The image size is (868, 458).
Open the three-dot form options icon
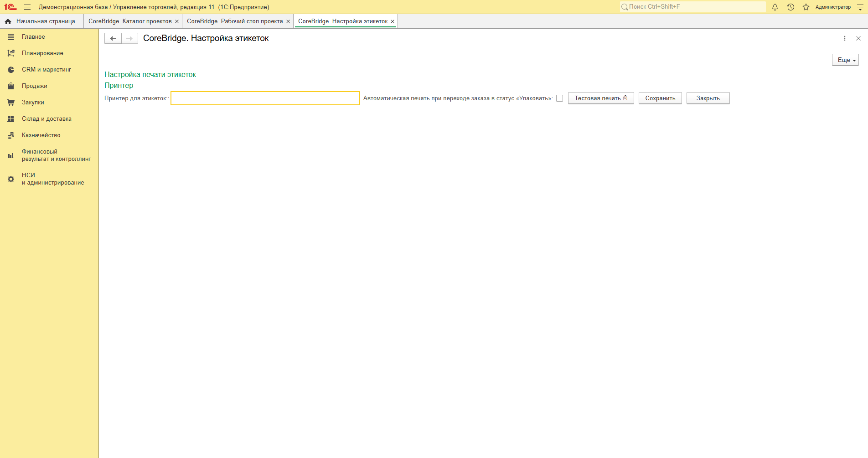point(845,38)
